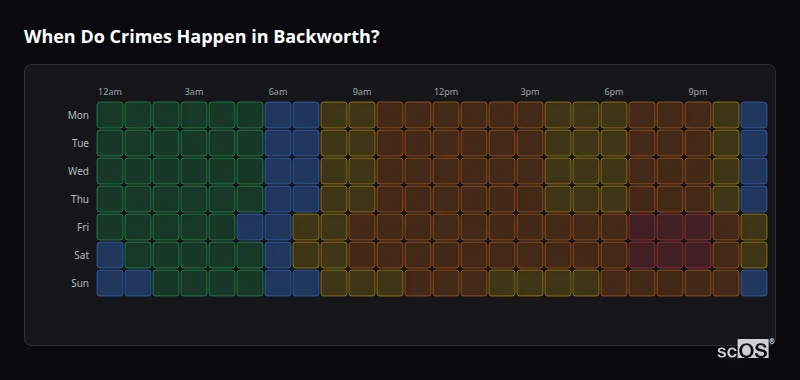Pick the Friday 7pm red cell
The image size is (800, 380).
[x=642, y=227]
